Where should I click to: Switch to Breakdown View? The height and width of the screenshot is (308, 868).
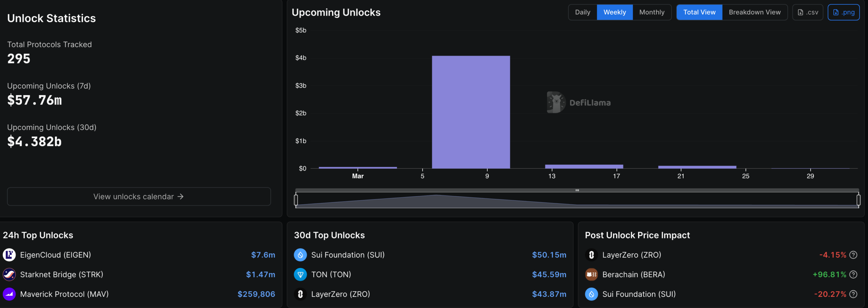coord(755,12)
